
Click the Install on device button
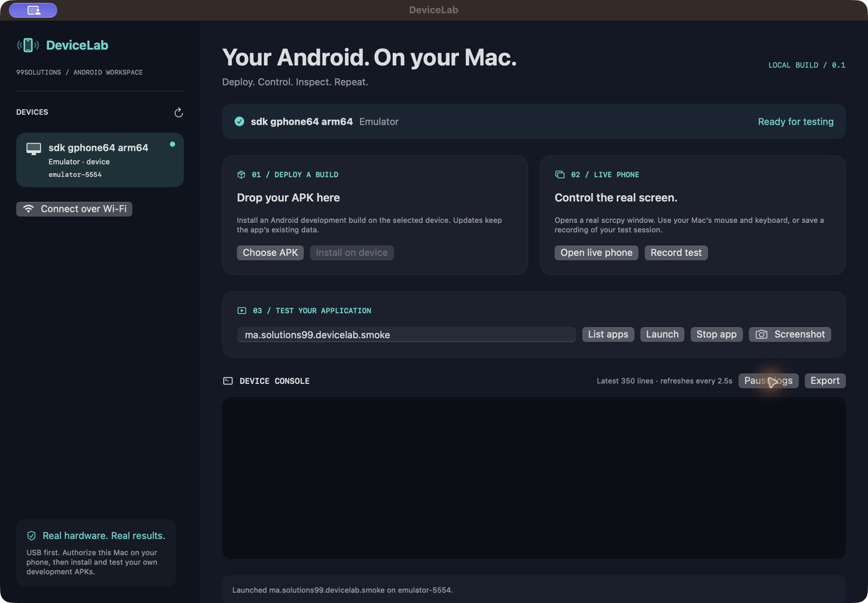352,253
